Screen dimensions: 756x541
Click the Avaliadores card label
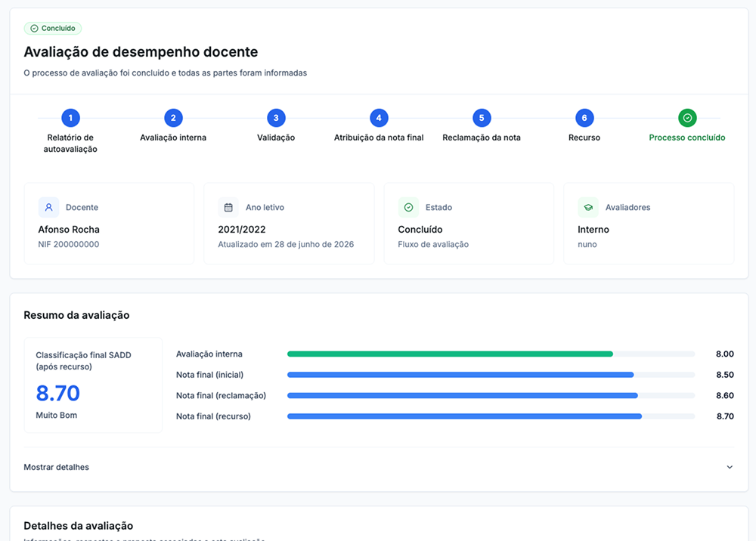pyautogui.click(x=627, y=207)
